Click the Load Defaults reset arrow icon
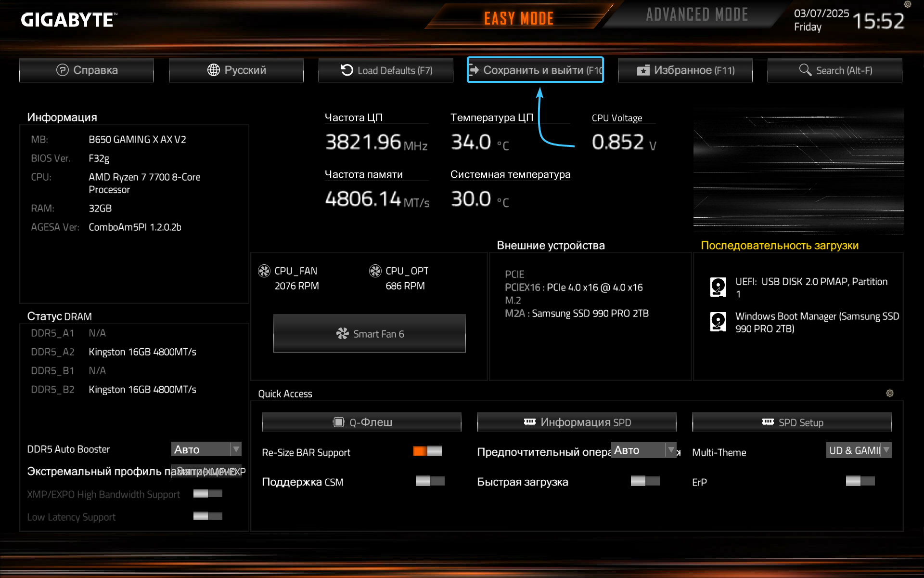924x578 pixels. [346, 70]
